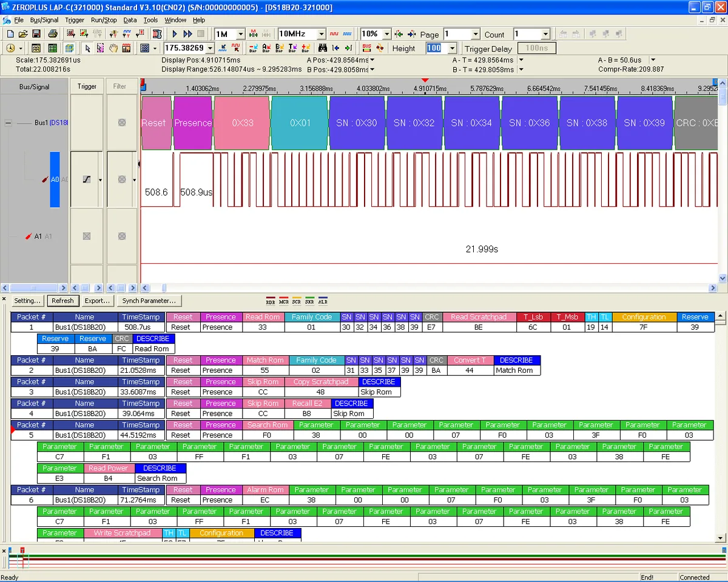The height and width of the screenshot is (582, 728).
Task: Click the Synch Parameter... button
Action: (149, 301)
